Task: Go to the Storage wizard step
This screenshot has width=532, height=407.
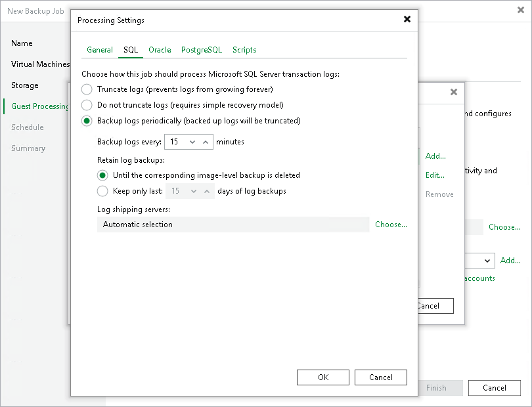Action: tap(25, 85)
